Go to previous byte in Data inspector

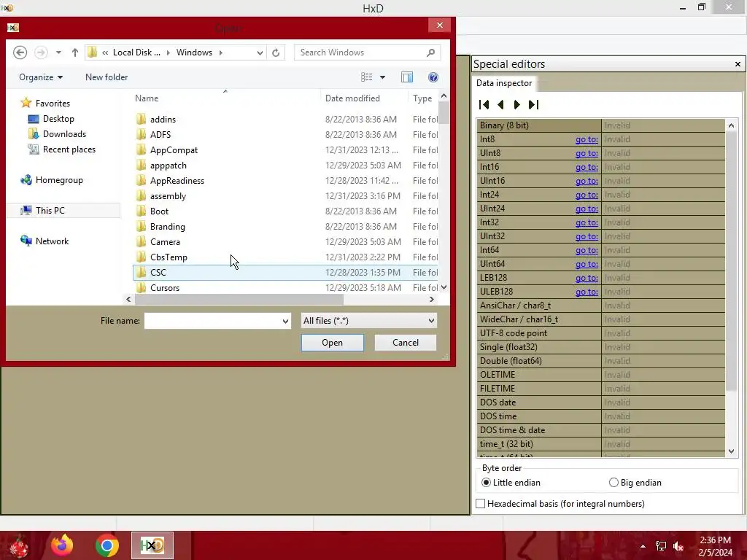(x=500, y=105)
